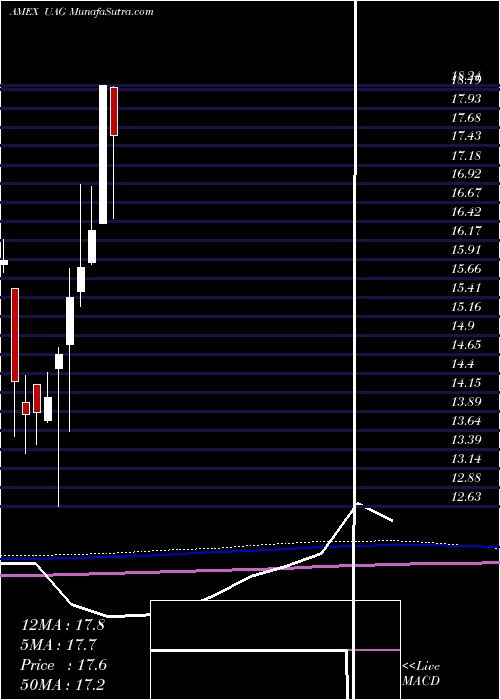Pick the 13.64 price label
Image resolution: width=500 pixels, height=700 pixels.
466,421
